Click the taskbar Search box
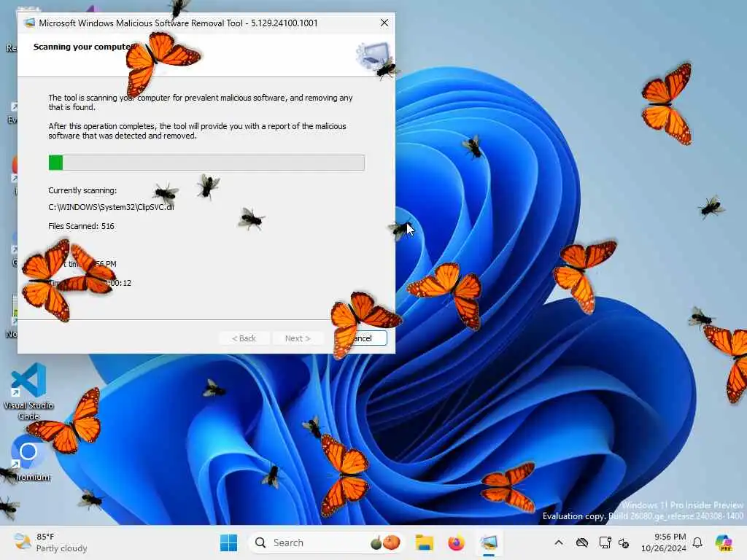 coord(325,542)
